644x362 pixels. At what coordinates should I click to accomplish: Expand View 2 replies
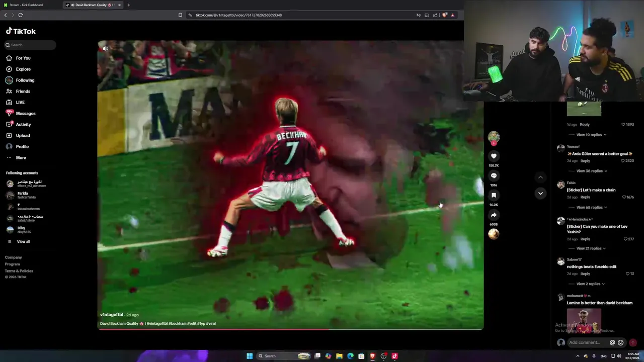590,284
